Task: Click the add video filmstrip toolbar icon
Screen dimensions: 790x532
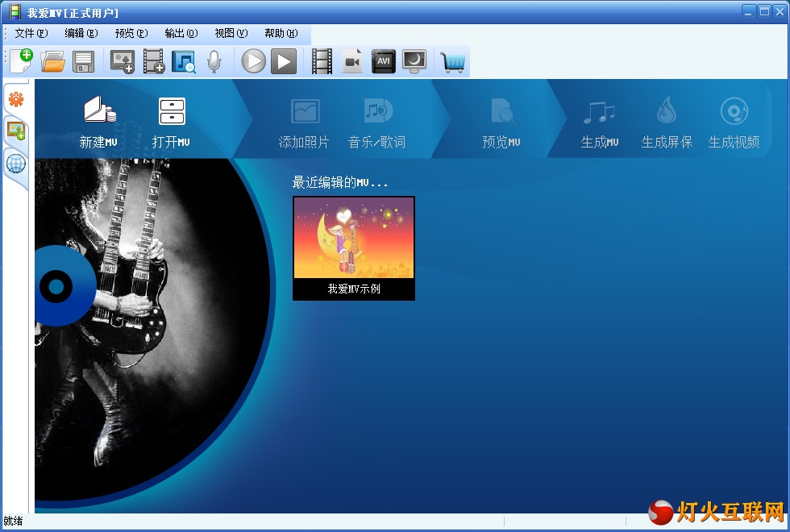Action: coord(154,61)
